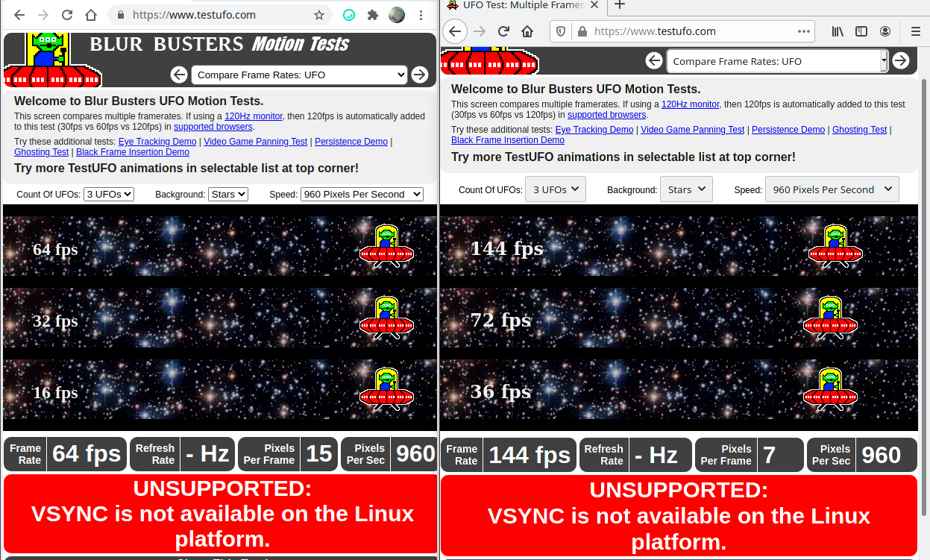Go to previous test arrow in Chrome

coord(179,75)
